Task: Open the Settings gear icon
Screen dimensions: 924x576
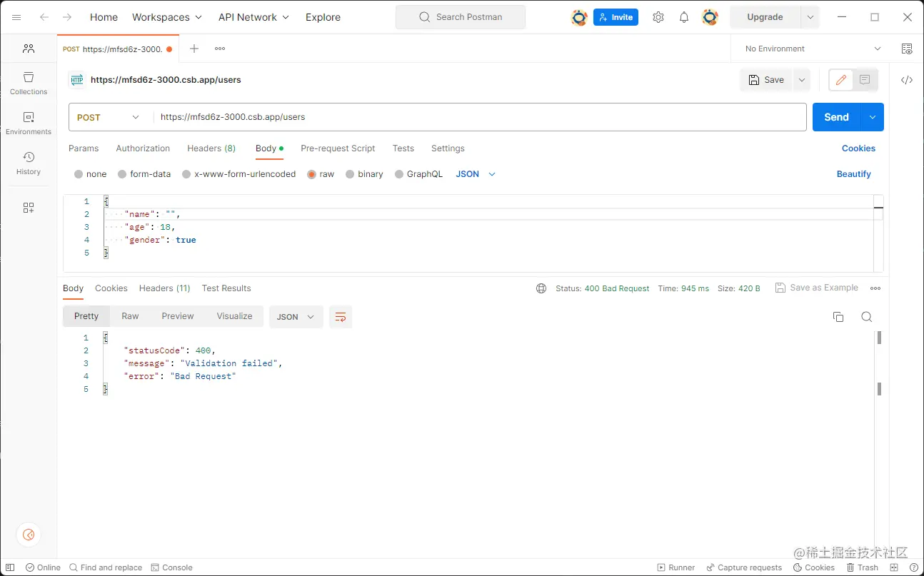Action: 658,17
